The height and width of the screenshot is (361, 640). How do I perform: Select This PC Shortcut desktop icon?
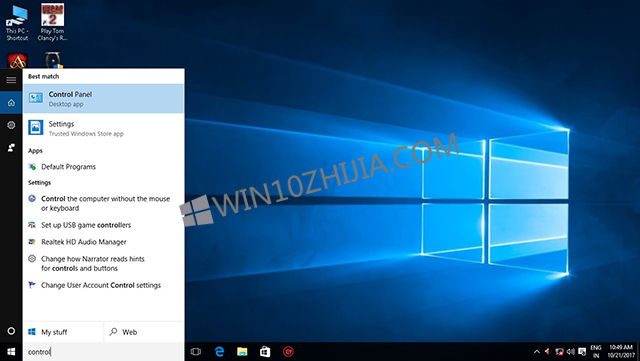[x=17, y=22]
